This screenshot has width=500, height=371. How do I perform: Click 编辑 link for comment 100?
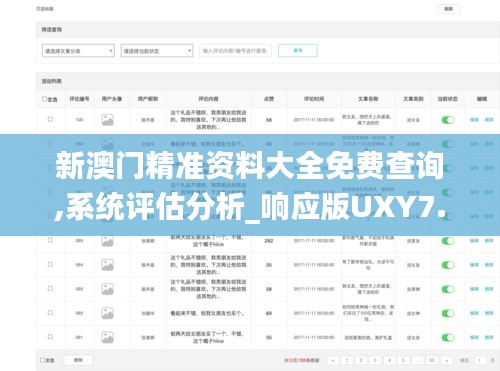474,120
